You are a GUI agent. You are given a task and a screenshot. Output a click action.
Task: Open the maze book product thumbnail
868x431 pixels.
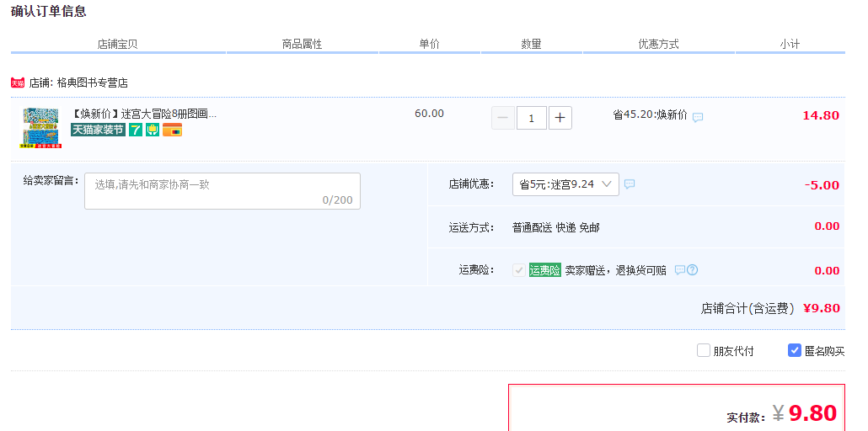tap(41, 128)
